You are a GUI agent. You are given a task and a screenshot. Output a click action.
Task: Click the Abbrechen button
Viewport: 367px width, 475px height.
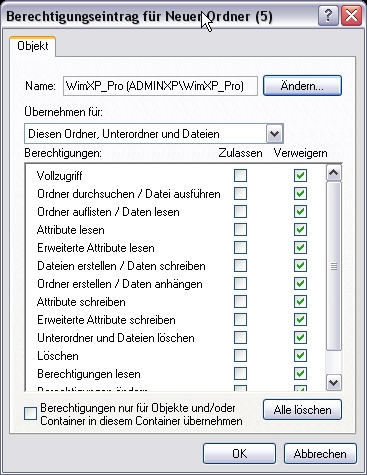[x=320, y=454]
